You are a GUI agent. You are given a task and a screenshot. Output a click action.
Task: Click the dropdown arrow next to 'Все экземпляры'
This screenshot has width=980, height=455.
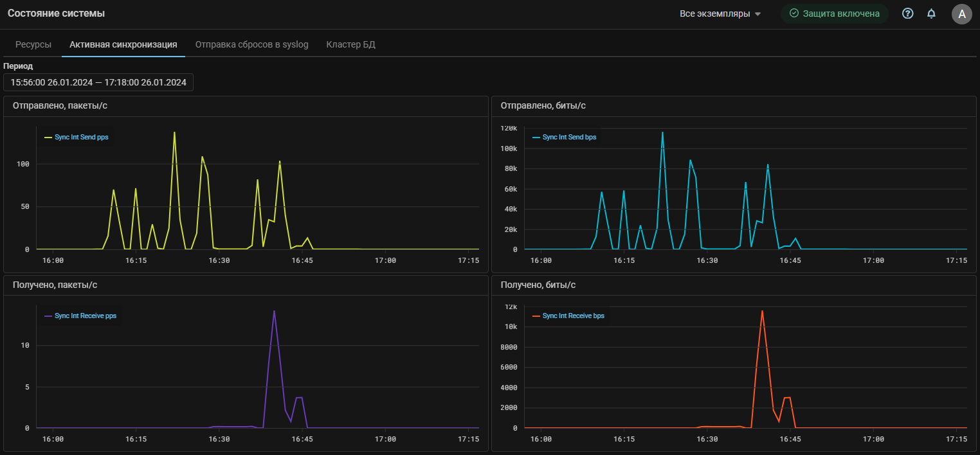click(x=758, y=14)
